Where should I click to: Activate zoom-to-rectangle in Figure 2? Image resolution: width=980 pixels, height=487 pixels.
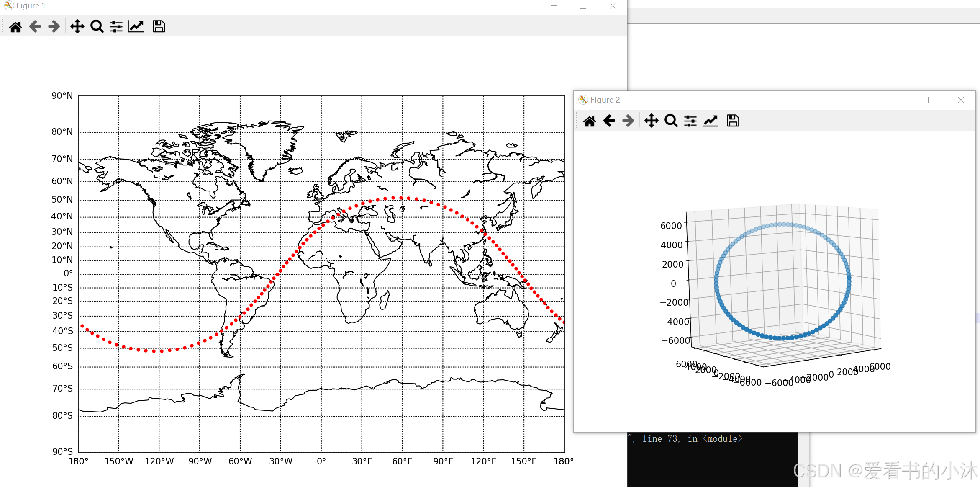pyautogui.click(x=671, y=120)
